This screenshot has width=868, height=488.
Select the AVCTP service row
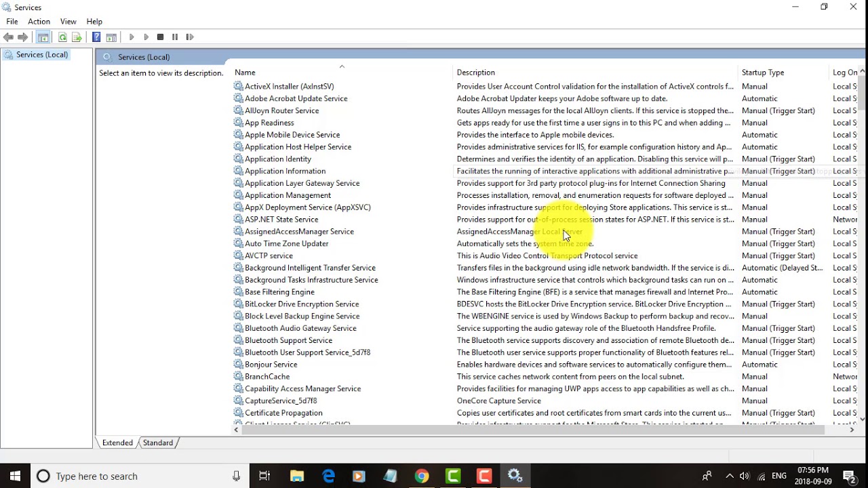[269, 256]
